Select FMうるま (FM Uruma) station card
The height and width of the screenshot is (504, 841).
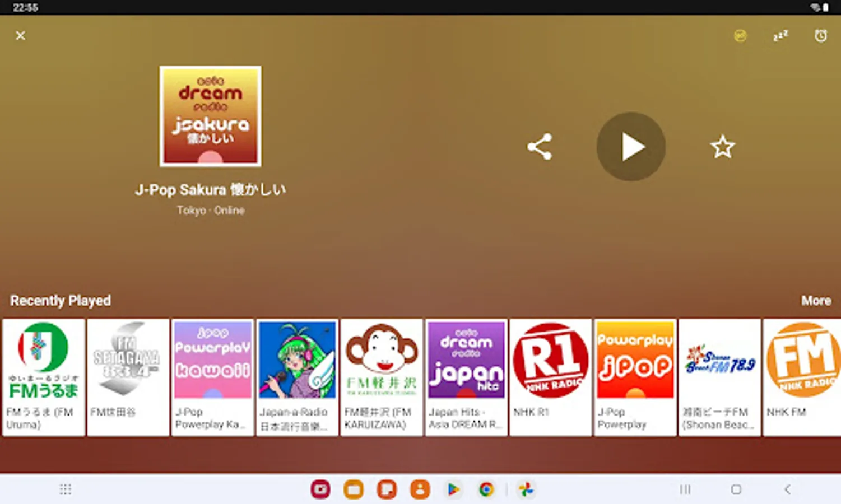click(x=44, y=377)
